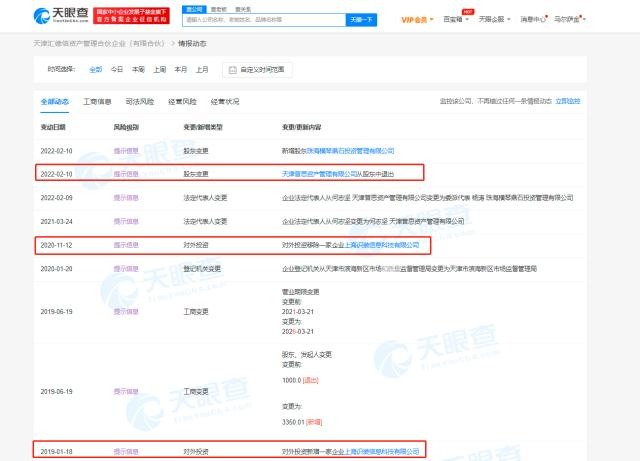Viewport: 640px width, 461px height.
Task: Click the 变更/更新内容 column header
Action: pyautogui.click(x=301, y=127)
